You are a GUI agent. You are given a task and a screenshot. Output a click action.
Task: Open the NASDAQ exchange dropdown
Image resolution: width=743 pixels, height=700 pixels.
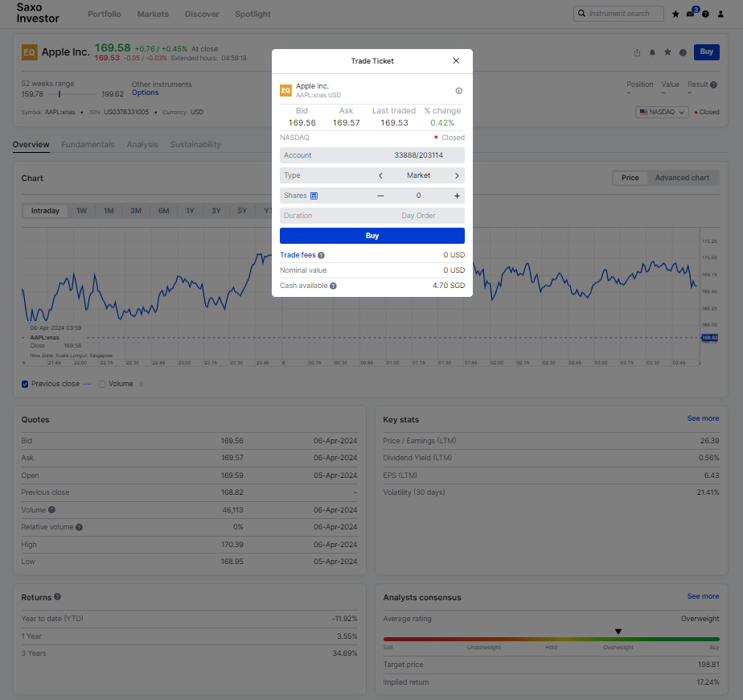pos(662,112)
